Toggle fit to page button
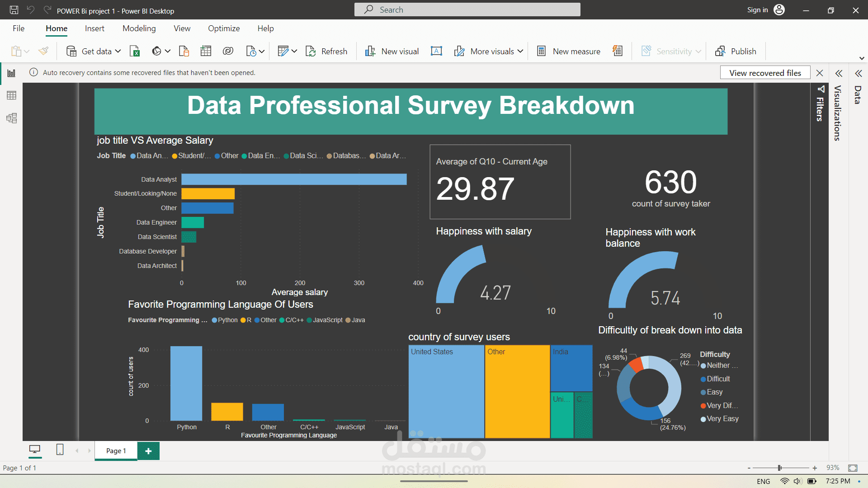Viewport: 868px width, 488px height. pos(853,468)
